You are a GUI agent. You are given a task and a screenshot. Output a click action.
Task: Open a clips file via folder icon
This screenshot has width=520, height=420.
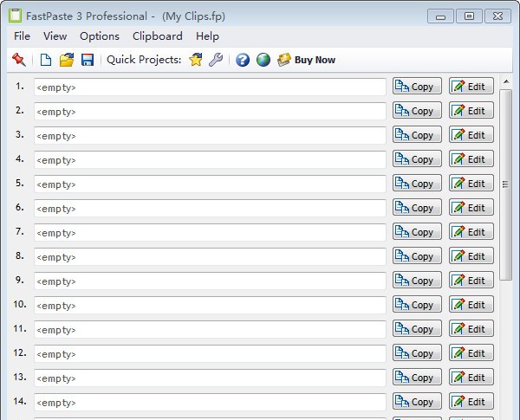click(x=67, y=60)
